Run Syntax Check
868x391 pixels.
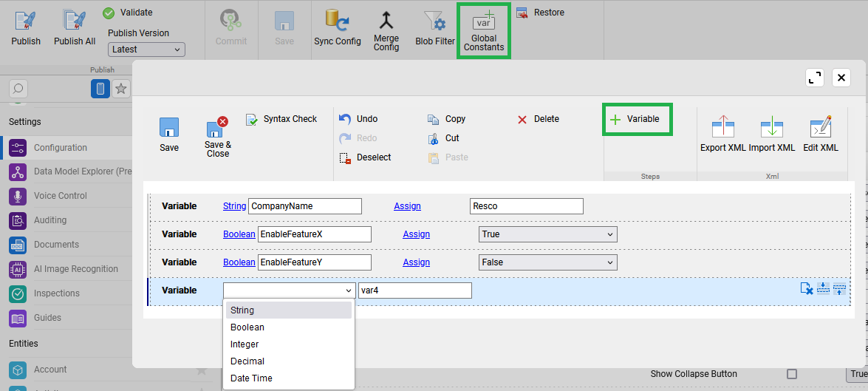(x=281, y=119)
